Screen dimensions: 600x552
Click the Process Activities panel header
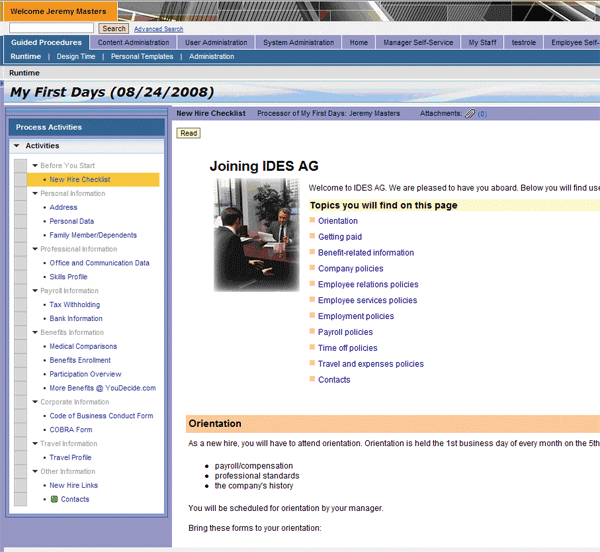click(87, 127)
